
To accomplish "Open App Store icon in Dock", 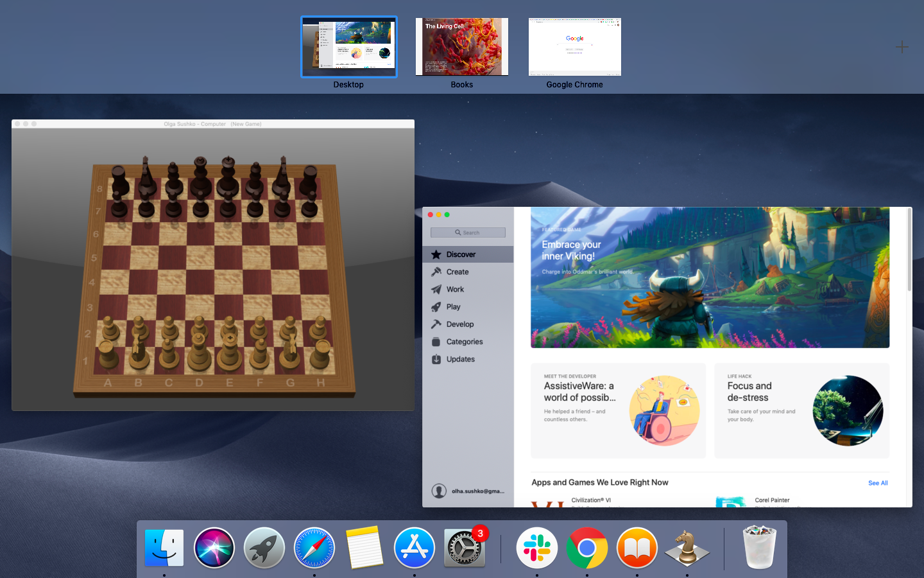I will click(x=415, y=548).
